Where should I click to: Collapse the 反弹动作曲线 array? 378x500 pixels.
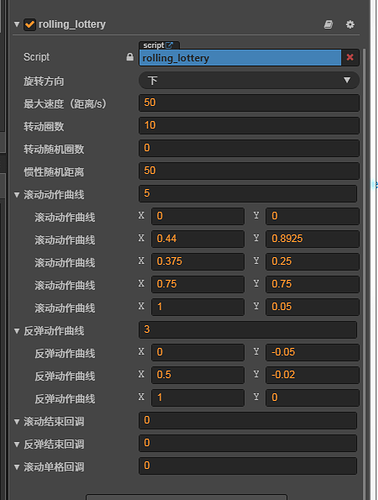[x=17, y=331]
